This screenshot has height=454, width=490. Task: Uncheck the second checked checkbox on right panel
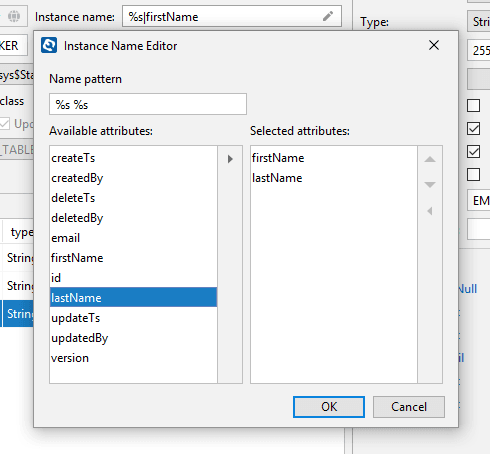click(x=474, y=152)
